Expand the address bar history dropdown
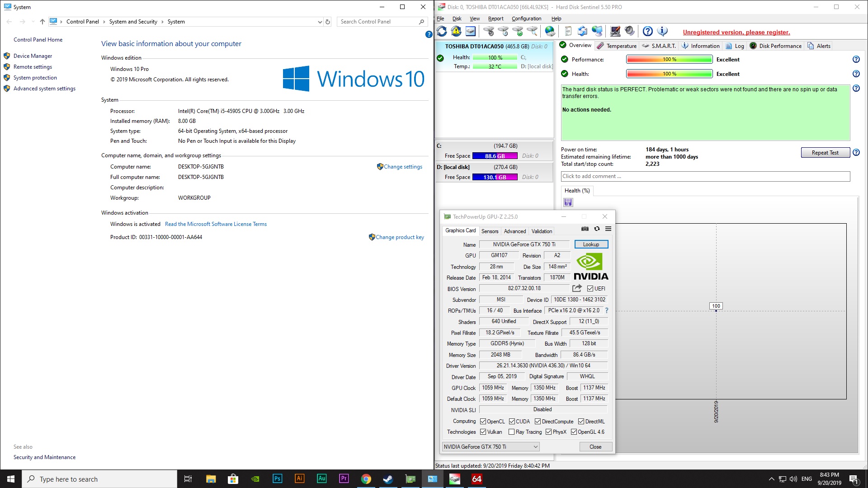Screen dimensions: 868x488 pos(320,22)
